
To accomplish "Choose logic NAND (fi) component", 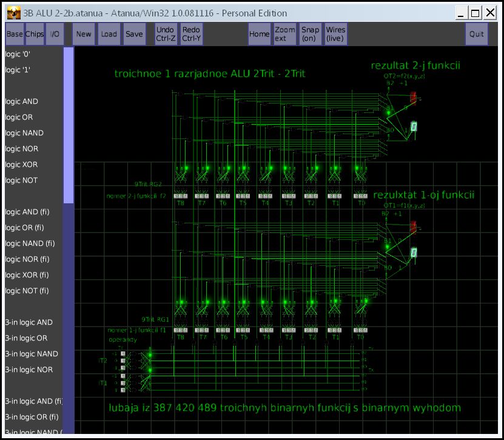I will point(30,243).
